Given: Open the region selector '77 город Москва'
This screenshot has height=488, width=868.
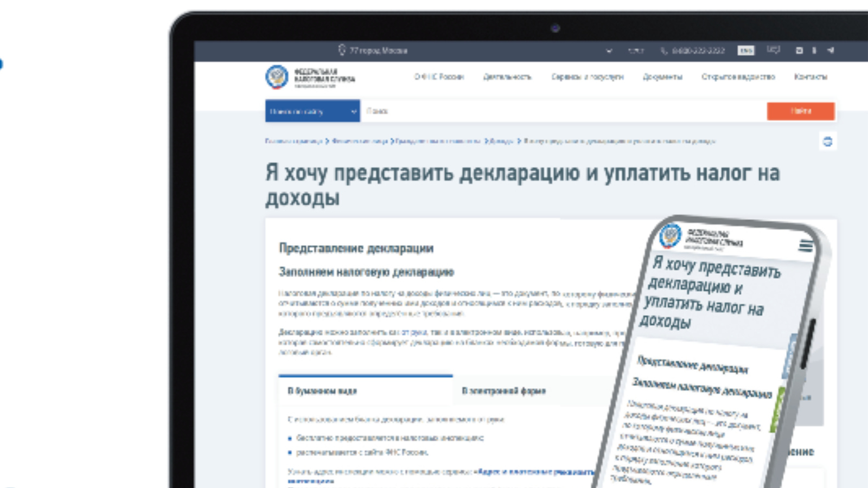Looking at the screenshot, I should point(378,50).
